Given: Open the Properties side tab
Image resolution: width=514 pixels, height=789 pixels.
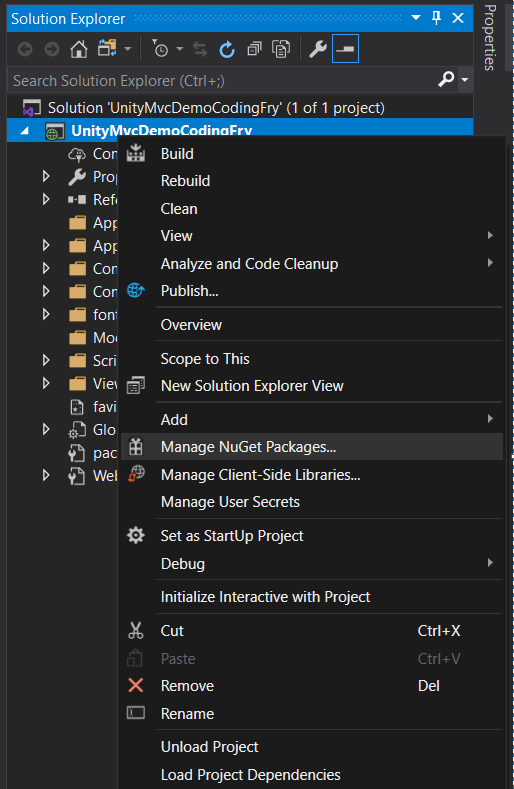Looking at the screenshot, I should (489, 37).
